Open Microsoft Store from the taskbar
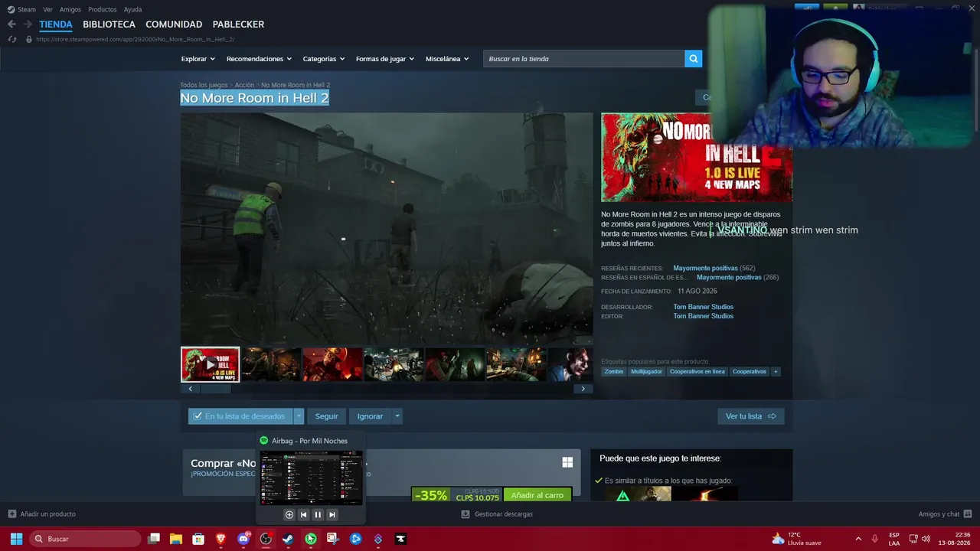The image size is (980, 551). click(198, 539)
